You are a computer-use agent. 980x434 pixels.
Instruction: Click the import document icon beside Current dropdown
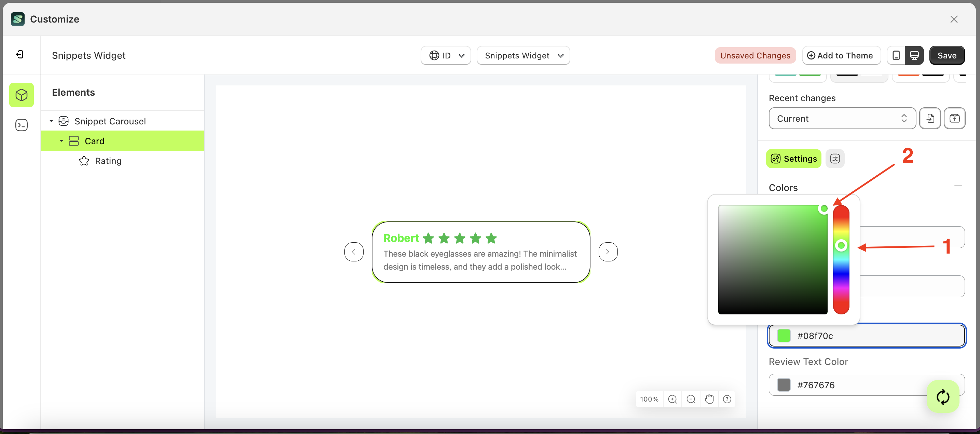click(x=930, y=118)
